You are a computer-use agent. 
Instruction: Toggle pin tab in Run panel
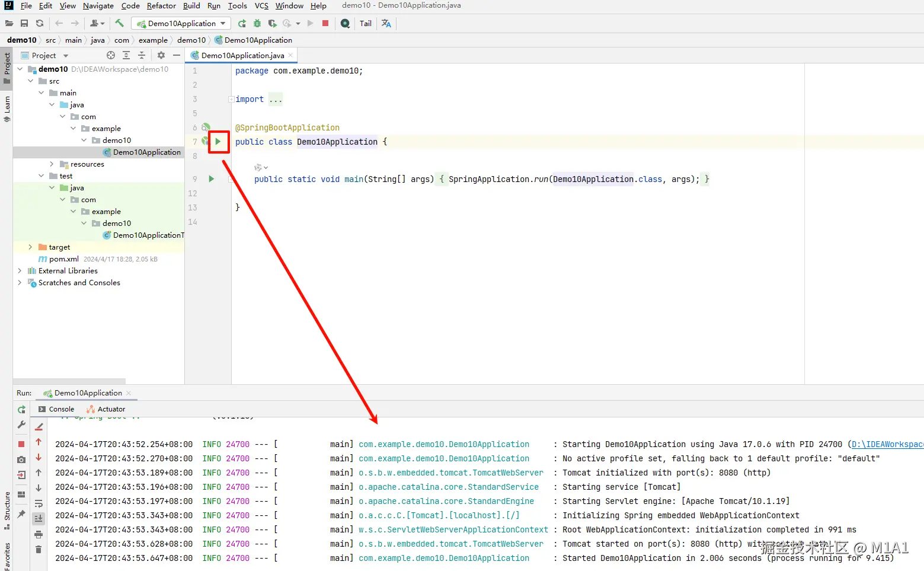pyautogui.click(x=21, y=514)
